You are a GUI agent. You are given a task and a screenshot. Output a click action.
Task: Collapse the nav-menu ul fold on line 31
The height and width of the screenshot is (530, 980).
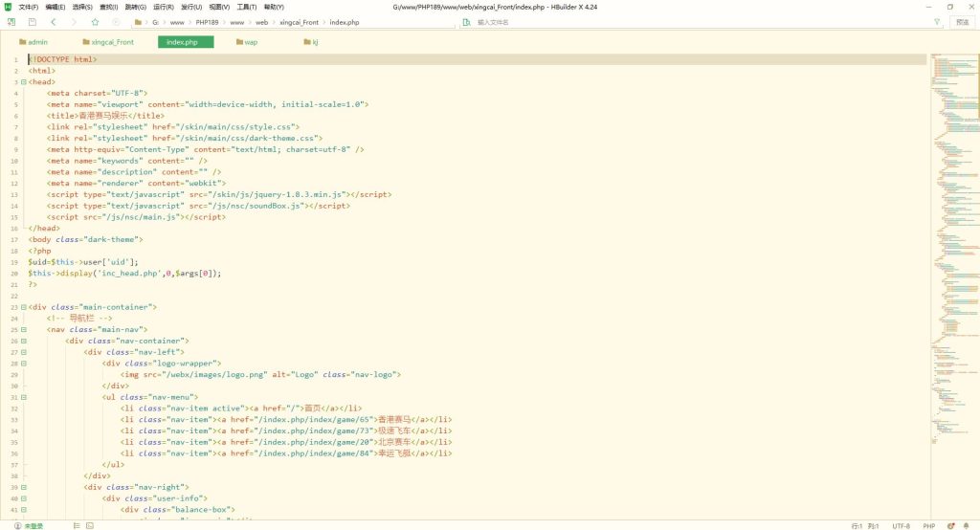click(x=24, y=397)
